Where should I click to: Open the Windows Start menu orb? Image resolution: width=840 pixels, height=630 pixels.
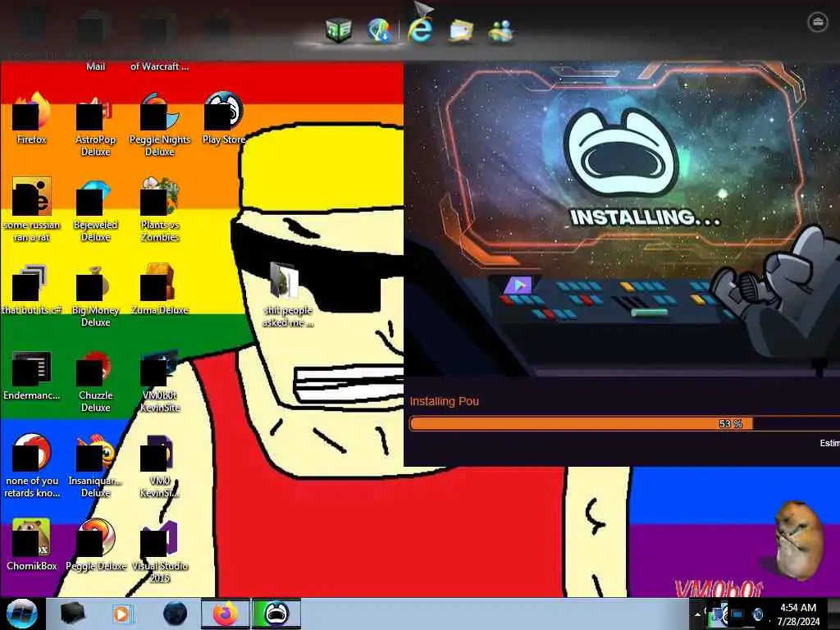point(22,614)
